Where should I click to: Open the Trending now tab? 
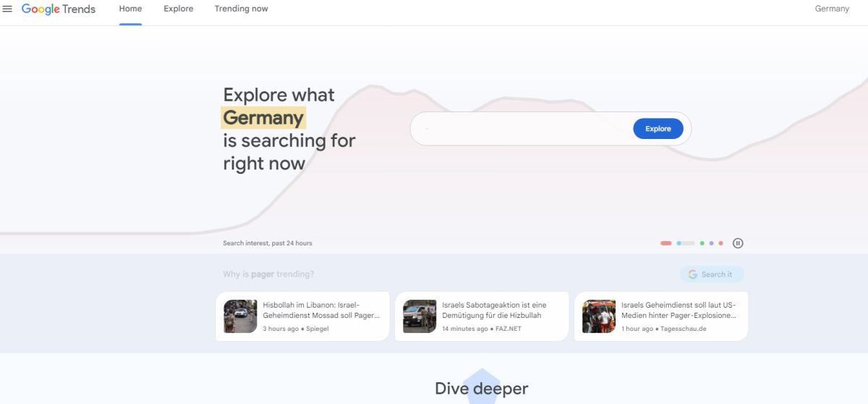(x=241, y=9)
